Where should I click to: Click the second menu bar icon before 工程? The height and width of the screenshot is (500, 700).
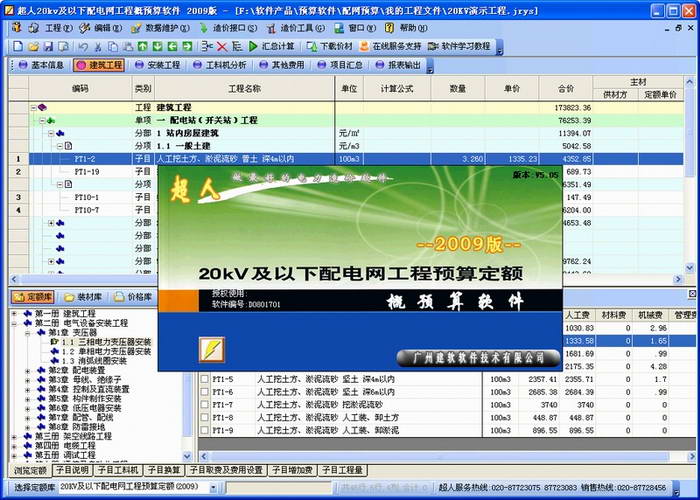(33, 28)
